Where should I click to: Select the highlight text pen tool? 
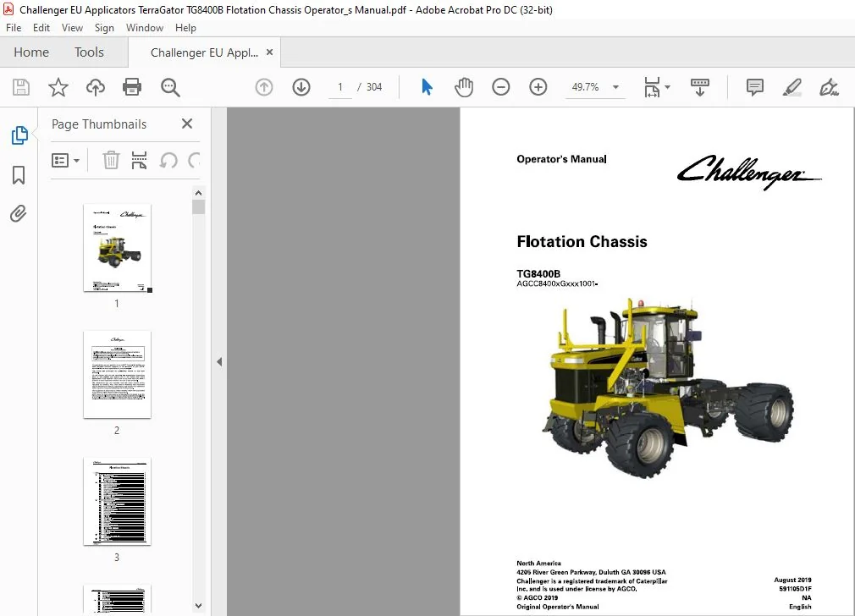(x=792, y=87)
